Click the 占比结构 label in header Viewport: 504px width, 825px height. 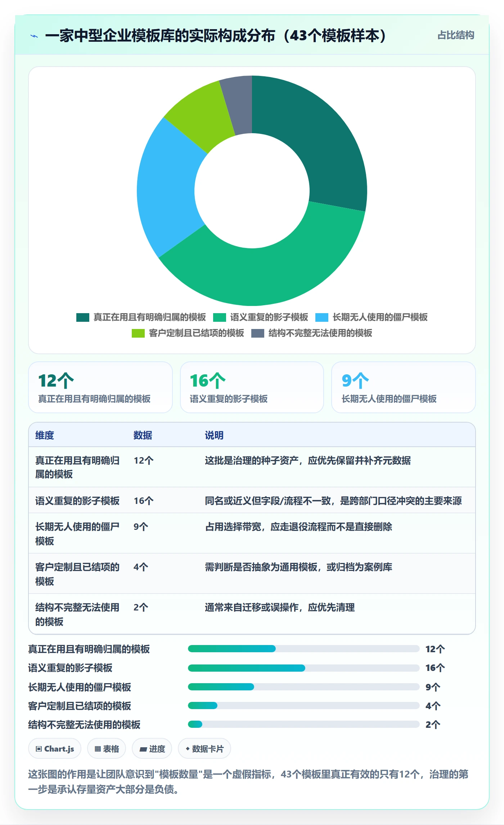[x=456, y=35]
